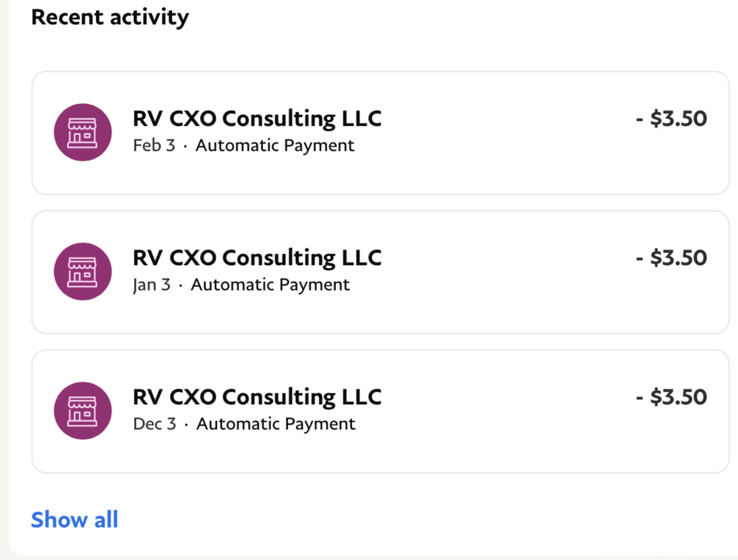Click Automatic Payment text in the Dec 3 row
Image resolution: width=738 pixels, height=560 pixels.
[276, 424]
